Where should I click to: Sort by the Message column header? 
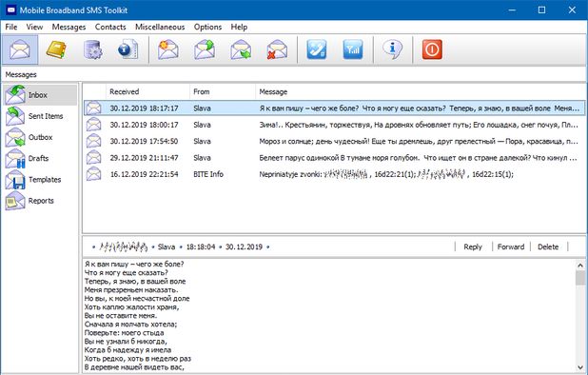(420, 92)
